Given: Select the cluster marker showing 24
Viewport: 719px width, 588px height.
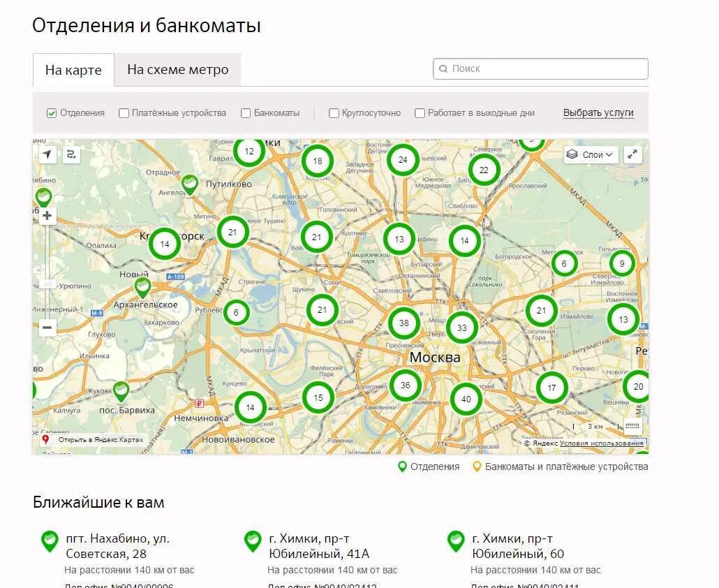Looking at the screenshot, I should pyautogui.click(x=403, y=160).
